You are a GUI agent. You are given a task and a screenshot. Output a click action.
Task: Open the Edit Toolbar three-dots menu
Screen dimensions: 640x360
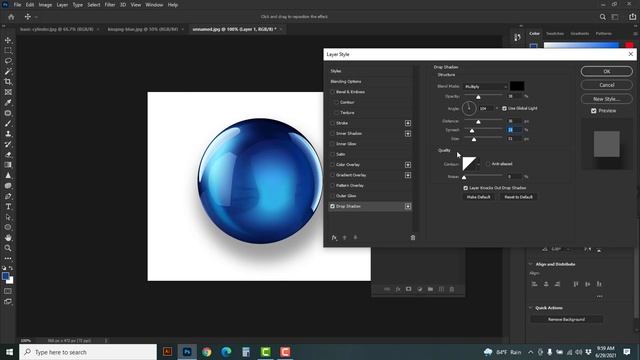coord(8,258)
